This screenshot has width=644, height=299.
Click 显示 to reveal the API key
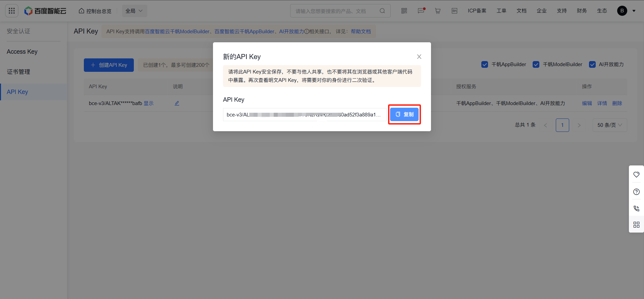click(149, 103)
